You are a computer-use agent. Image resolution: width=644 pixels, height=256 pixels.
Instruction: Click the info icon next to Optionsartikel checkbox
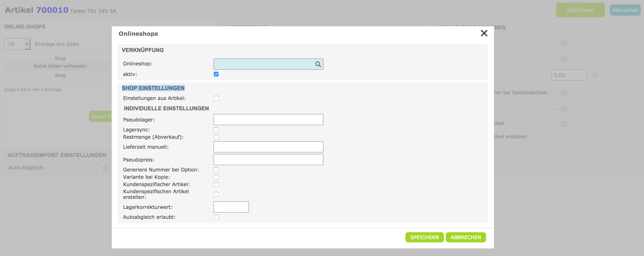point(564,93)
